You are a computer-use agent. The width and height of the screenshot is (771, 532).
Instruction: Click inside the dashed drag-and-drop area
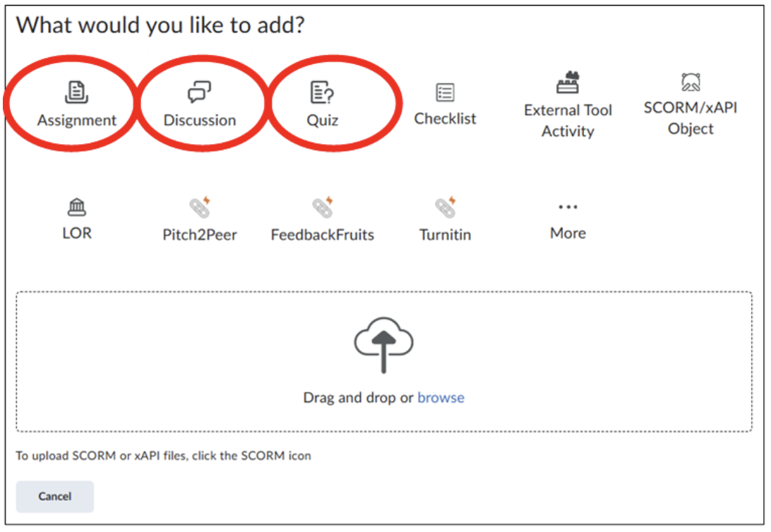click(x=384, y=361)
